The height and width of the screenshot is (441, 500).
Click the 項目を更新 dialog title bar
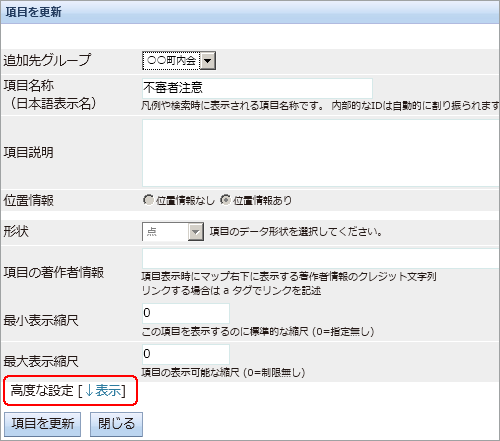pyautogui.click(x=250, y=12)
